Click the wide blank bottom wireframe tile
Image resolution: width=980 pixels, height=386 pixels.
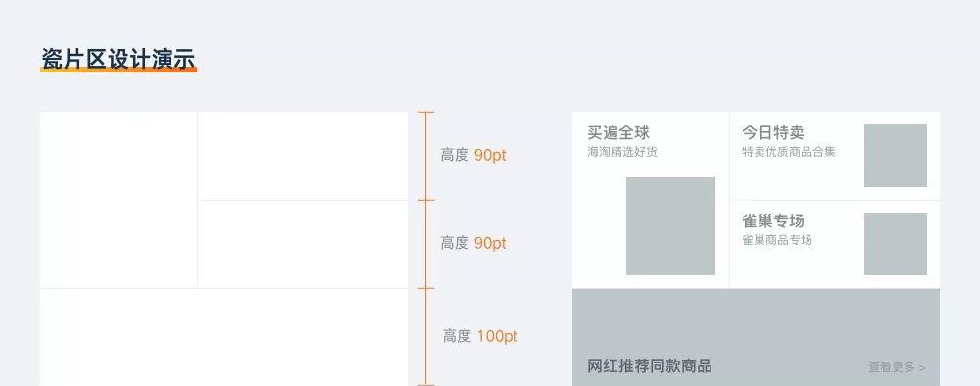[224, 337]
